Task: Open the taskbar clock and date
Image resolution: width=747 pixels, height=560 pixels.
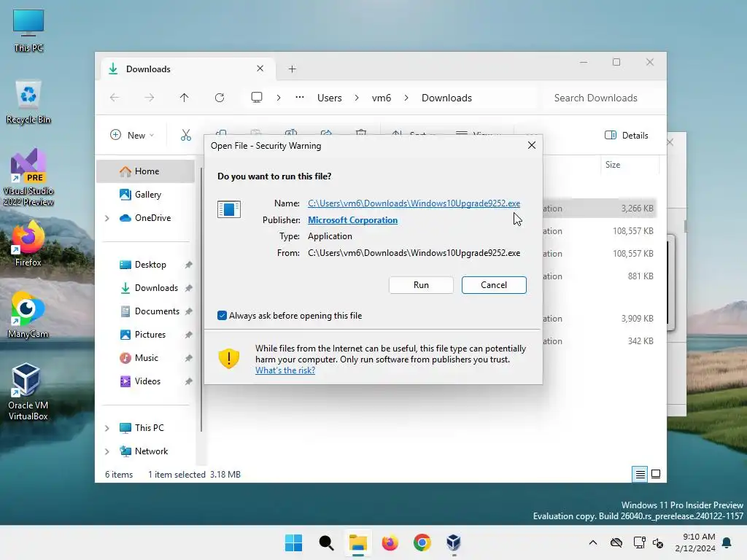Action: click(x=695, y=542)
